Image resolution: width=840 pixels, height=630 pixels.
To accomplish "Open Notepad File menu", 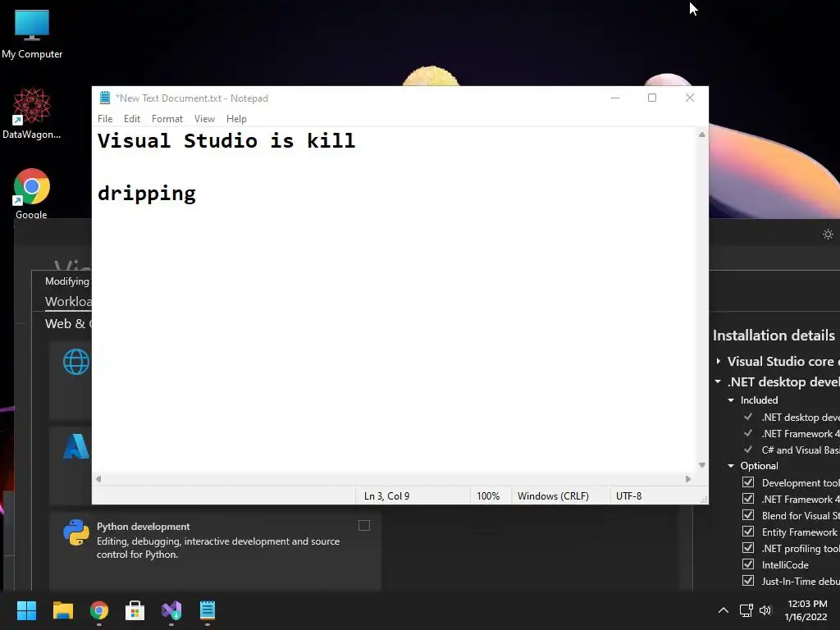I will pyautogui.click(x=105, y=118).
